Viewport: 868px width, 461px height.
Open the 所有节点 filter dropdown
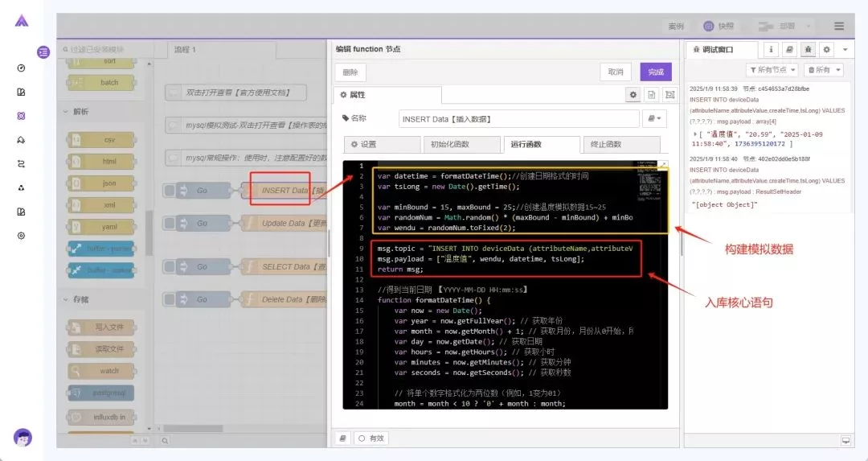772,70
